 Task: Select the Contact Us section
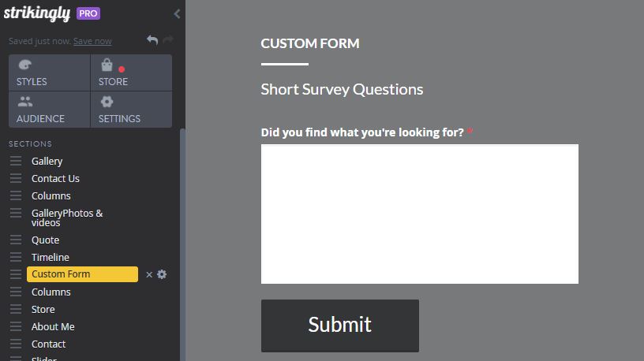pyautogui.click(x=55, y=178)
